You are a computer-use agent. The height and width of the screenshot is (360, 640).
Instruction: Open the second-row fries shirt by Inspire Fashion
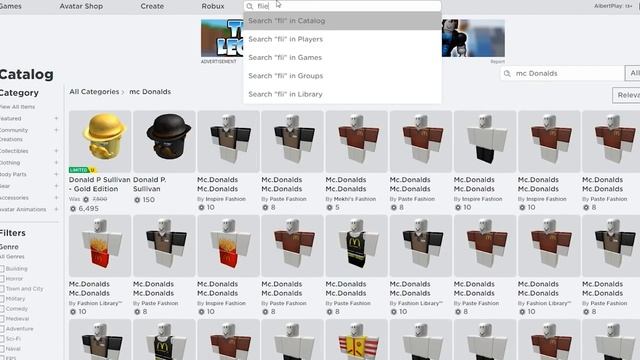(x=228, y=246)
